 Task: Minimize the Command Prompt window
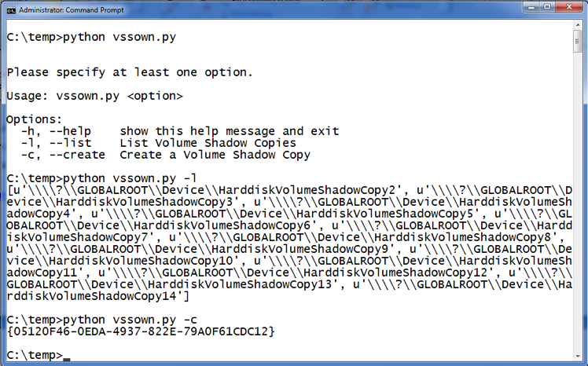pos(531,7)
